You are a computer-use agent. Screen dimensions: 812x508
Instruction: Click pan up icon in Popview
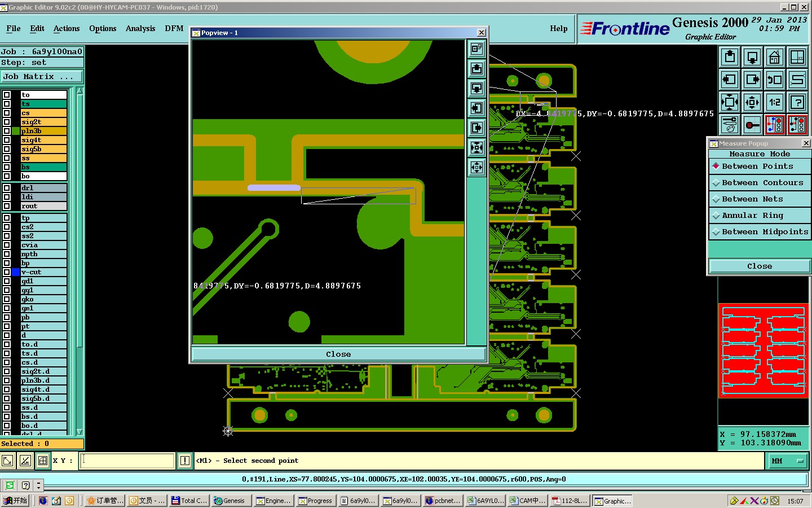[x=477, y=69]
